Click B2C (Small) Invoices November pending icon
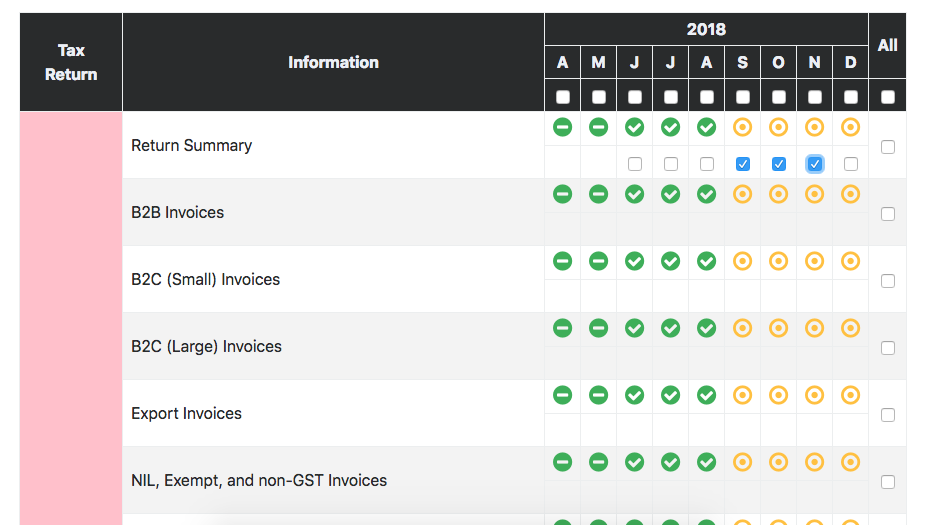The image size is (925, 525). tap(814, 261)
